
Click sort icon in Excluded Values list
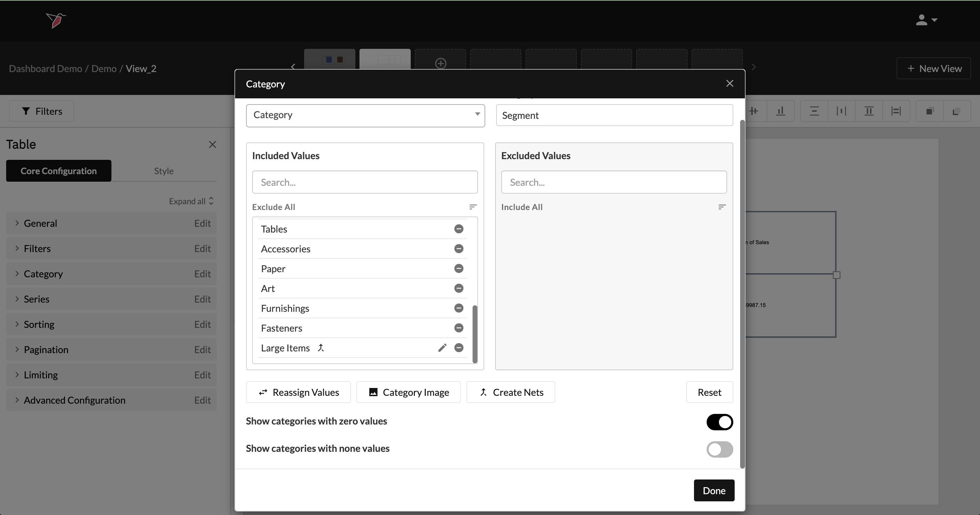click(722, 207)
